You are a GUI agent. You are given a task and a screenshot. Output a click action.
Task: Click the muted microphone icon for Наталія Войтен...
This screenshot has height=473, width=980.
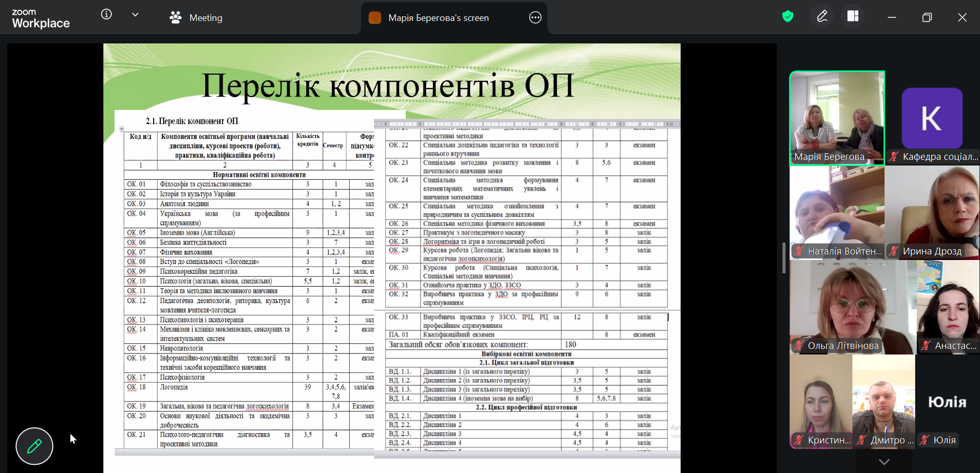point(798,251)
